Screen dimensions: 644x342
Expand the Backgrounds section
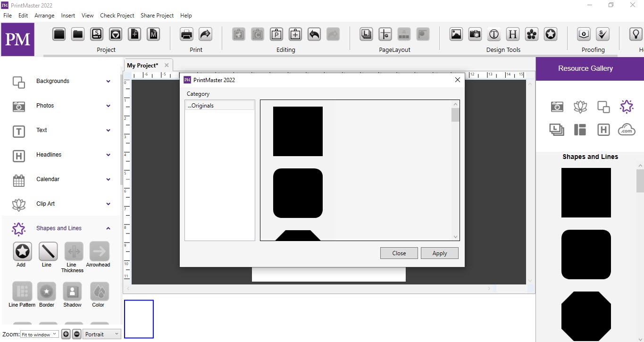pos(108,81)
